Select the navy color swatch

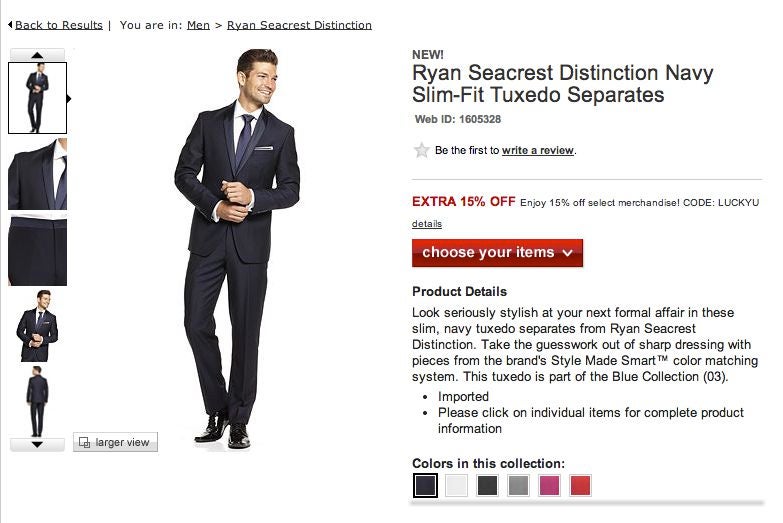(x=425, y=486)
